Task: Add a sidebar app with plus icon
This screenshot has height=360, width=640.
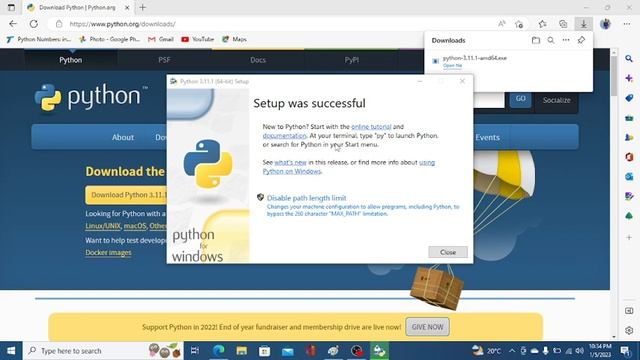Action: 629,237
